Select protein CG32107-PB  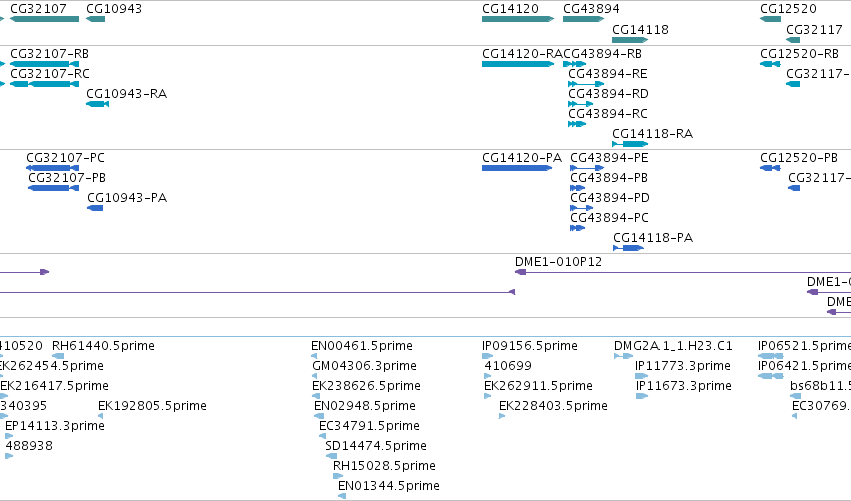click(53, 188)
